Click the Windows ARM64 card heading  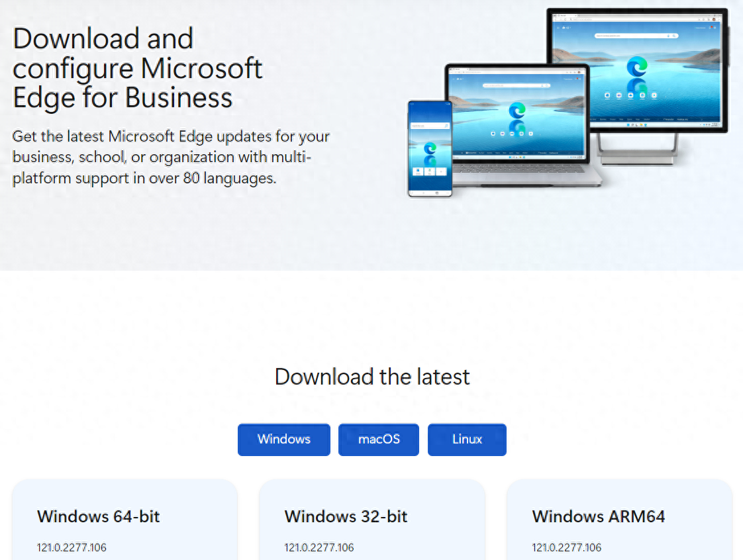[x=599, y=516]
